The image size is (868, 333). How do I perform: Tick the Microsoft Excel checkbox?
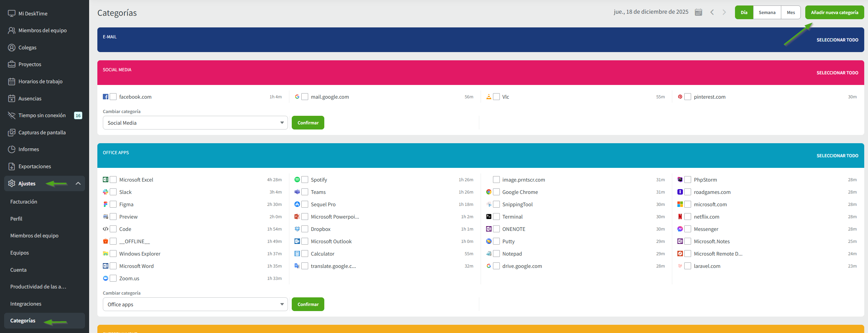tap(113, 180)
